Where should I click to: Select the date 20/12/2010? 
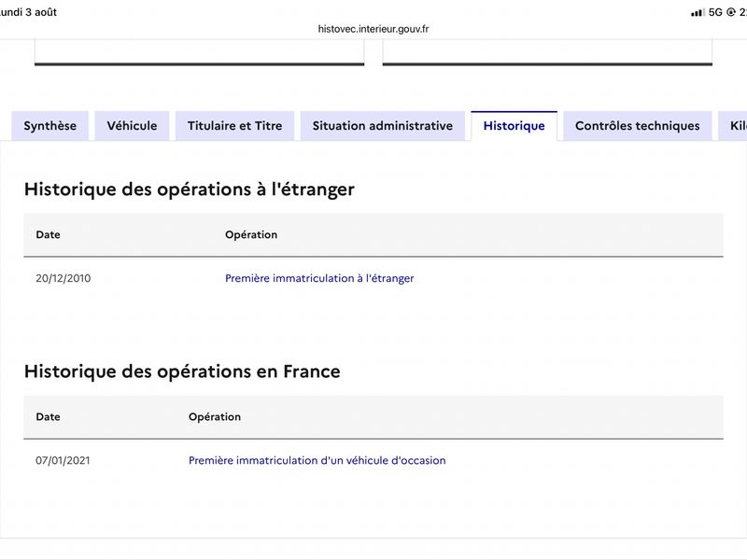point(63,278)
